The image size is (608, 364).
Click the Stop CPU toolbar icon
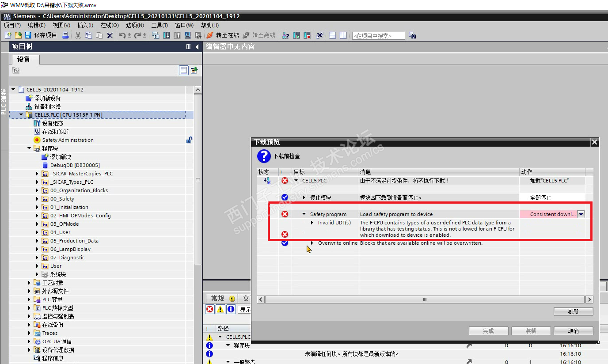(307, 35)
